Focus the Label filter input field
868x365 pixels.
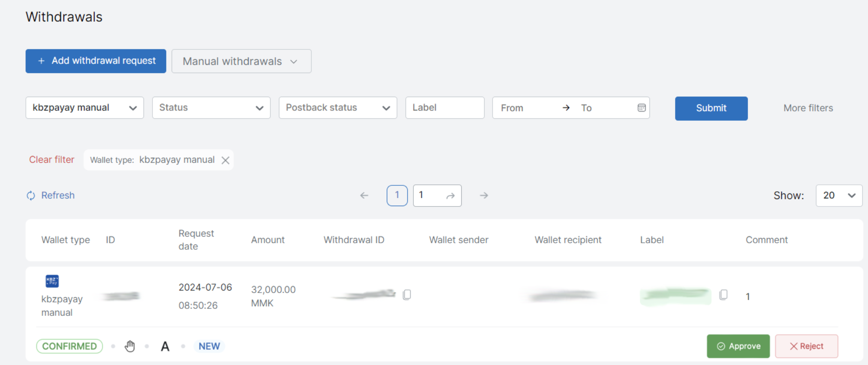[444, 108]
